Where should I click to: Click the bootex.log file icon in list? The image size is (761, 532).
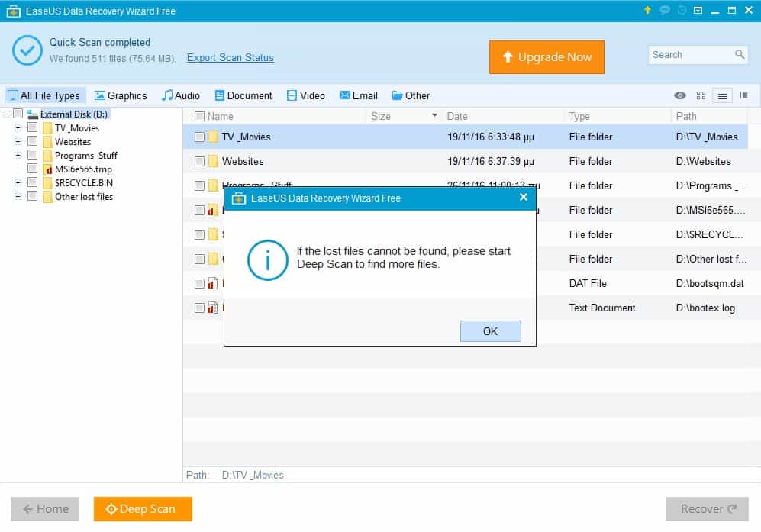tap(212, 308)
